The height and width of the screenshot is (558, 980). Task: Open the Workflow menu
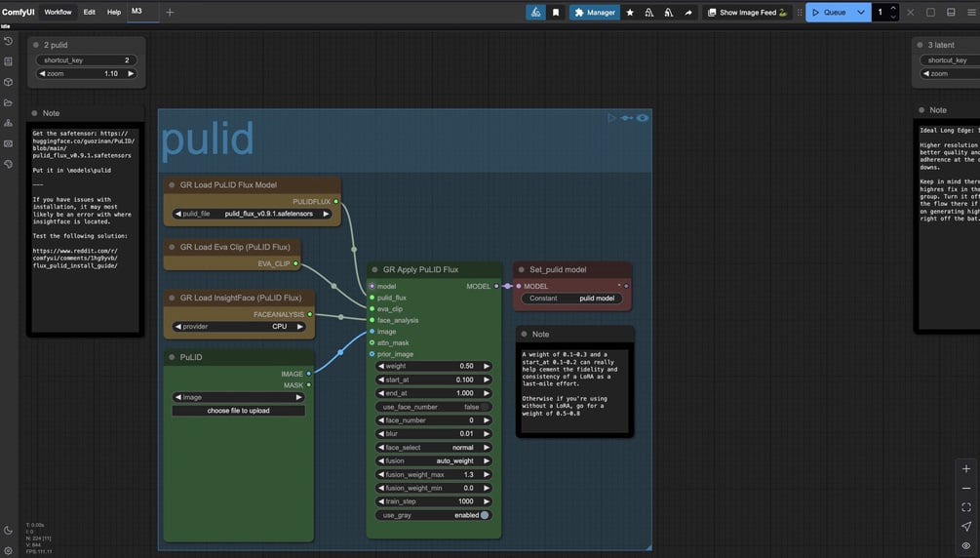click(x=58, y=12)
